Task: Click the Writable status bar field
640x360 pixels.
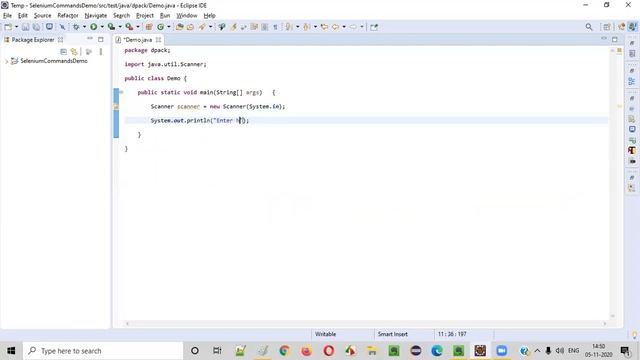Action: point(325,334)
